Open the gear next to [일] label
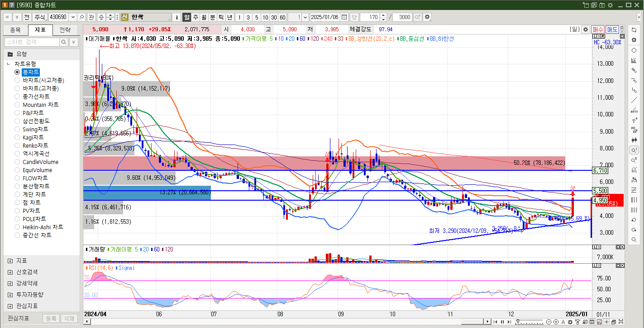 pyautogui.click(x=585, y=29)
